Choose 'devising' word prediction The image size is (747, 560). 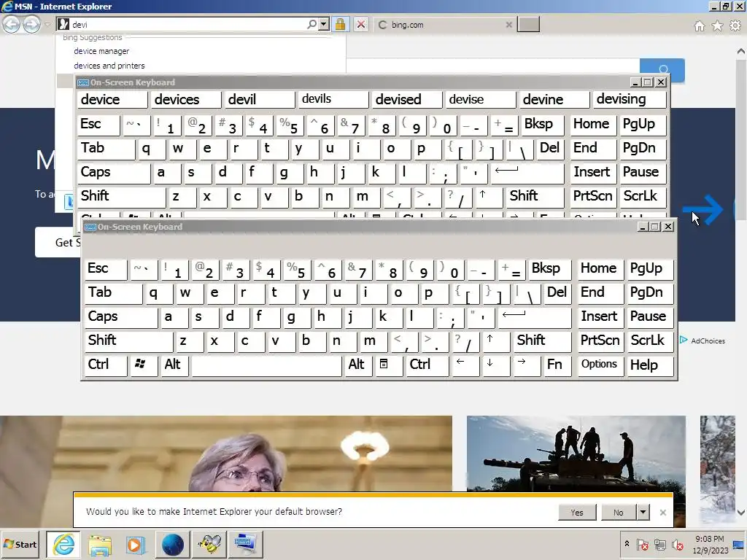pyautogui.click(x=629, y=99)
